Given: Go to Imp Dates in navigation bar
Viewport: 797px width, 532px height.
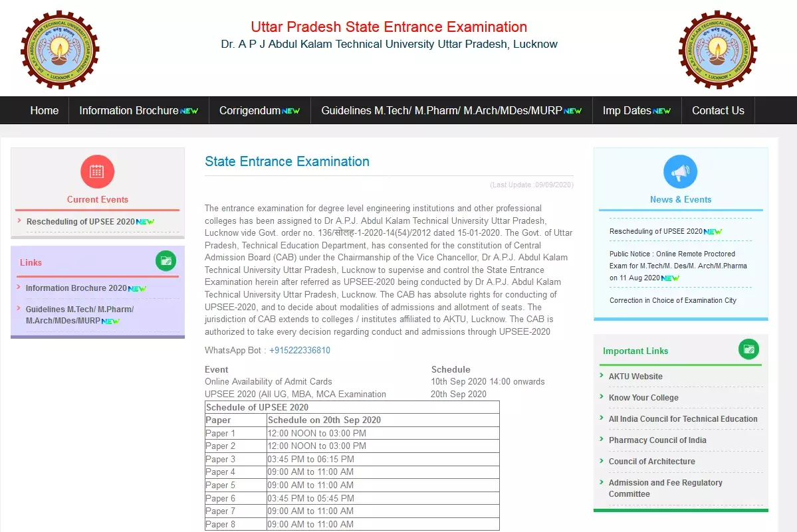Looking at the screenshot, I should coord(627,111).
